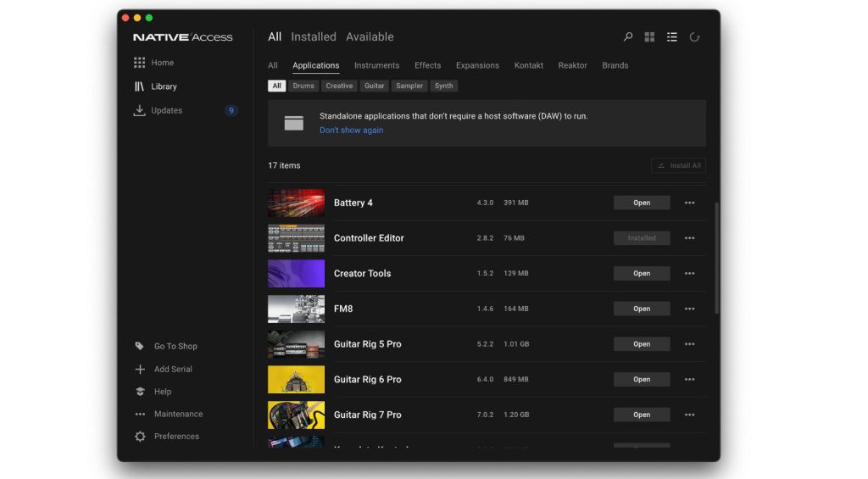Image resolution: width=868 pixels, height=479 pixels.
Task: Open Updates in sidebar
Action: tap(167, 110)
